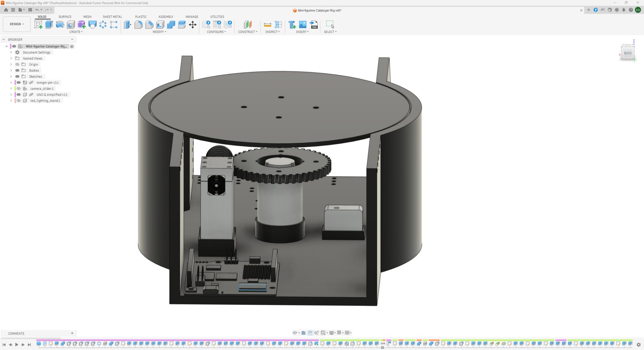
Task: Collapse the root Mini-figurine component
Action: (x=6, y=46)
